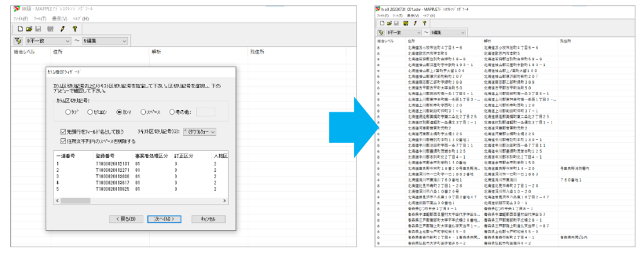Viewport: 644px width, 253px height.
Task: Toggle 住所文字列内のスペースを削除する checkbox
Action: click(62, 140)
